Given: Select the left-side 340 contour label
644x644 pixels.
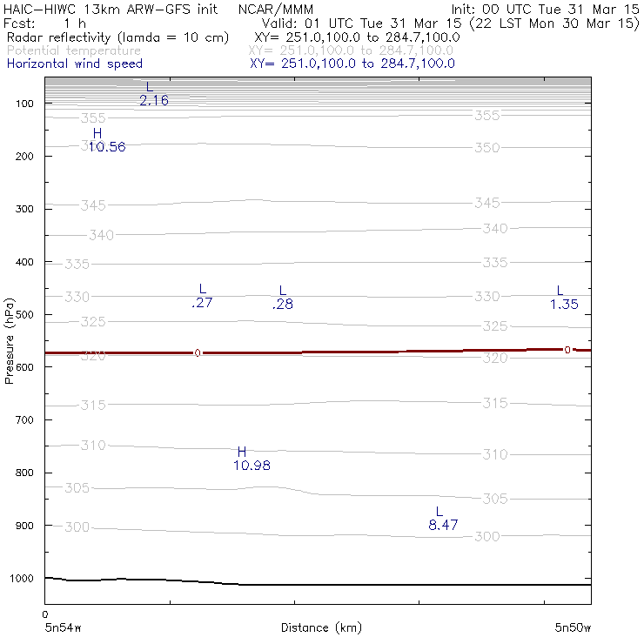Looking at the screenshot, I should tap(102, 235).
